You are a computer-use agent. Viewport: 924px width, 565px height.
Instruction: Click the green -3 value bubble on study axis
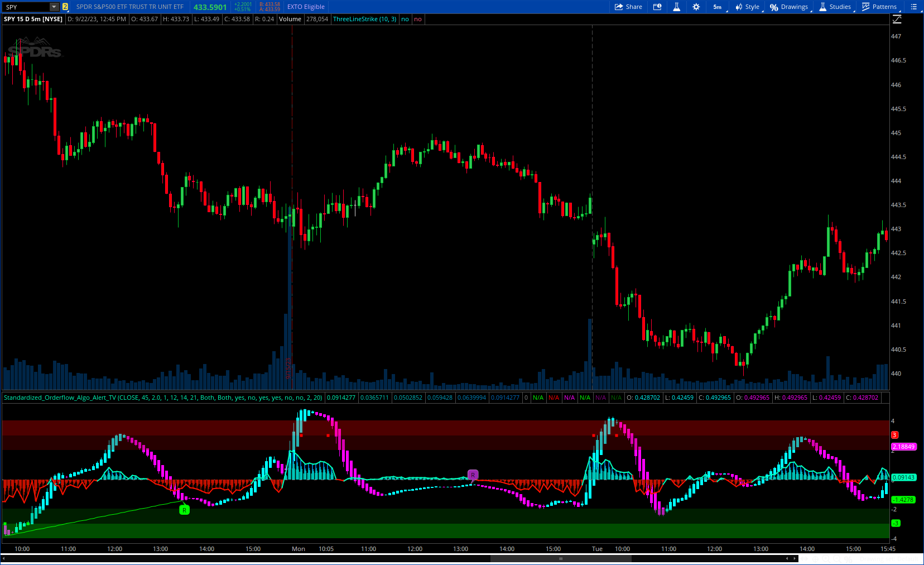click(896, 523)
